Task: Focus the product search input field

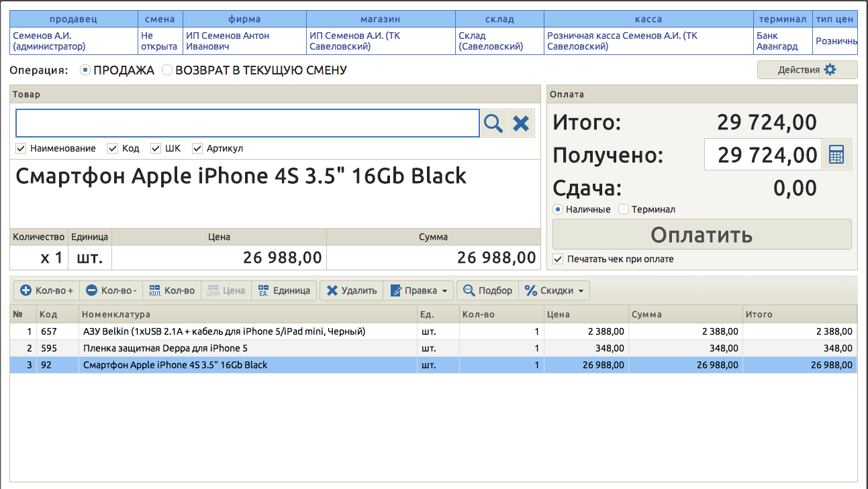Action: coord(248,123)
